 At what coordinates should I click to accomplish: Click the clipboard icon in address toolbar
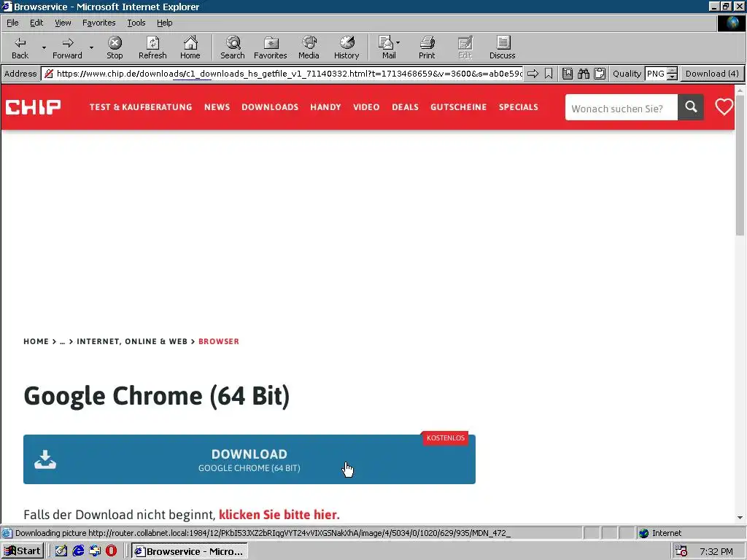click(x=600, y=74)
